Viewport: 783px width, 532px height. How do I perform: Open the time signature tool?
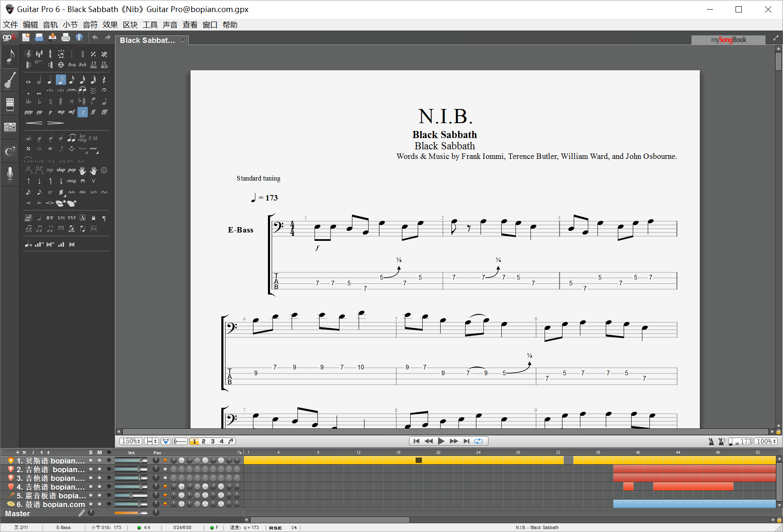coord(50,54)
